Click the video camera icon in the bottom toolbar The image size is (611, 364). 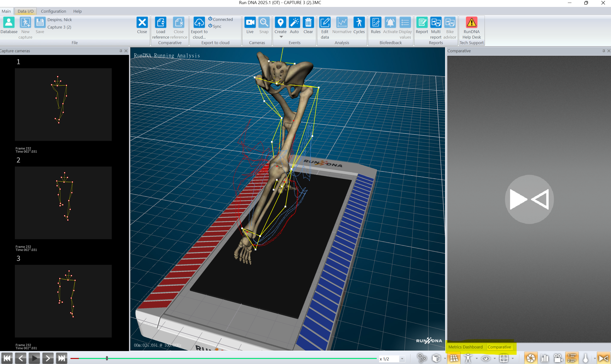tap(558, 358)
